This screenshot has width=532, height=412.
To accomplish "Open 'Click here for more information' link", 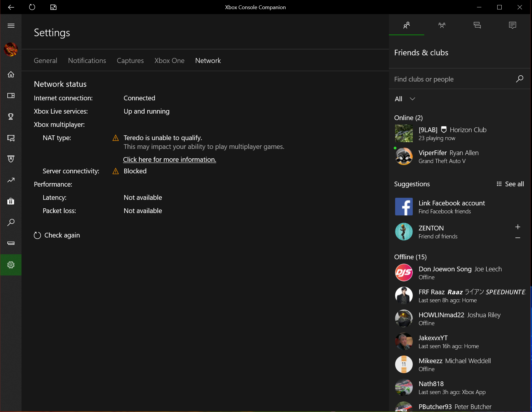I will [170, 160].
